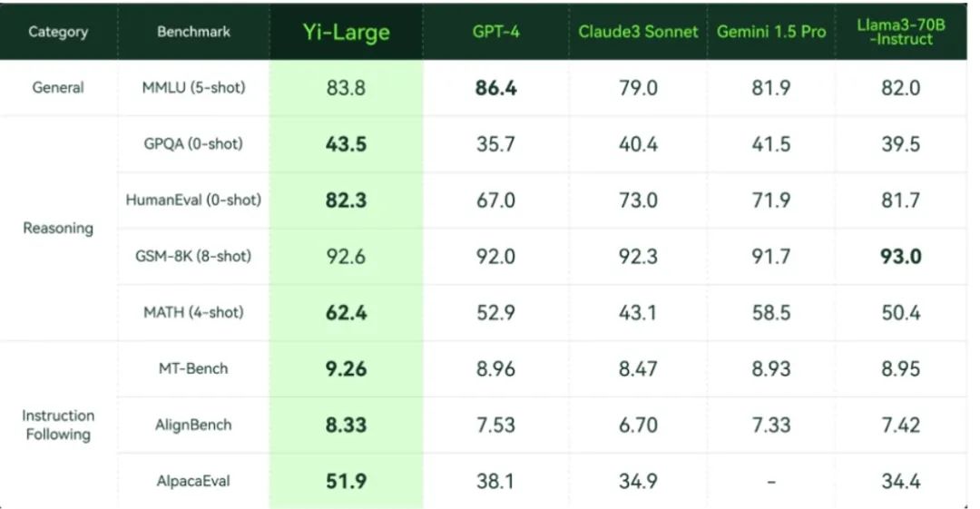
Task: Select Yi-Large's 51.9 AlpacaEval score
Action: click(x=347, y=481)
